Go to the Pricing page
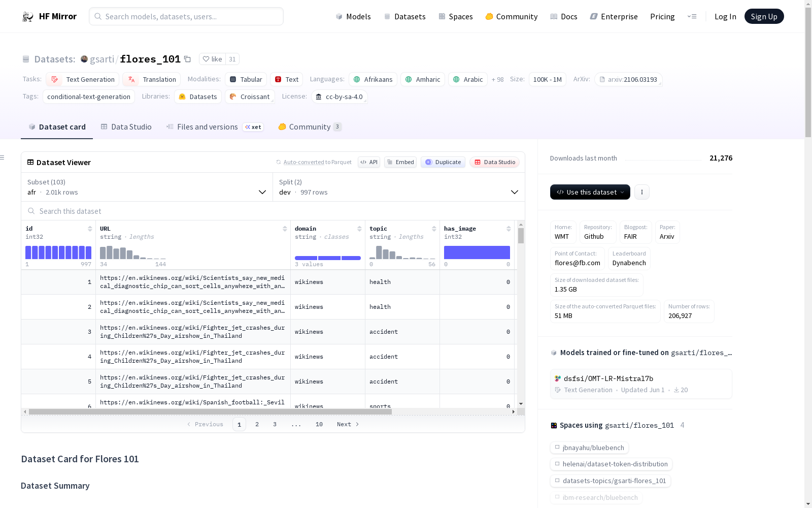Viewport: 812px width, 508px height. [662, 17]
